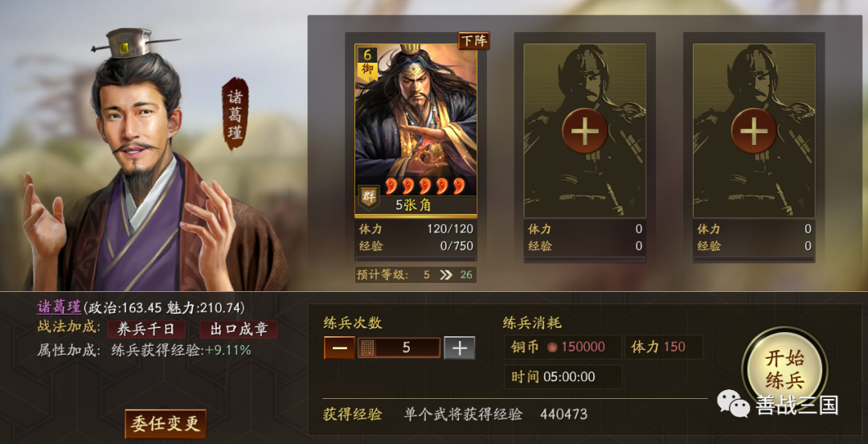
Task: Click the level 6 御 badge
Action: coord(367,62)
